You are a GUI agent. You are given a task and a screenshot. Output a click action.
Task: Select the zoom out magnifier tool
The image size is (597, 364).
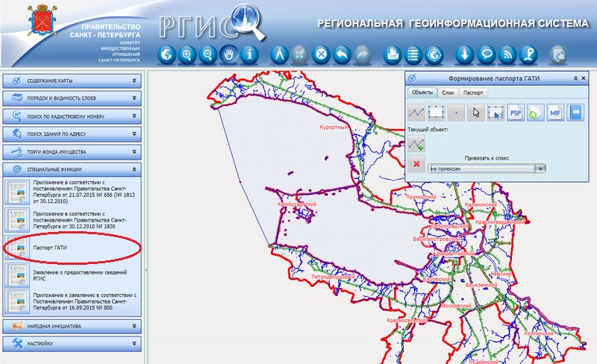point(208,55)
